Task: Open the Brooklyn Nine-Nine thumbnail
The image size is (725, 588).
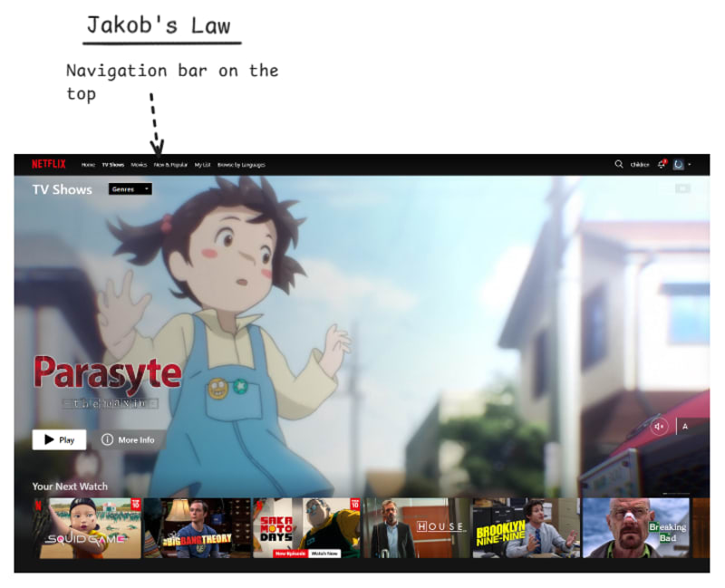Action: [527, 528]
